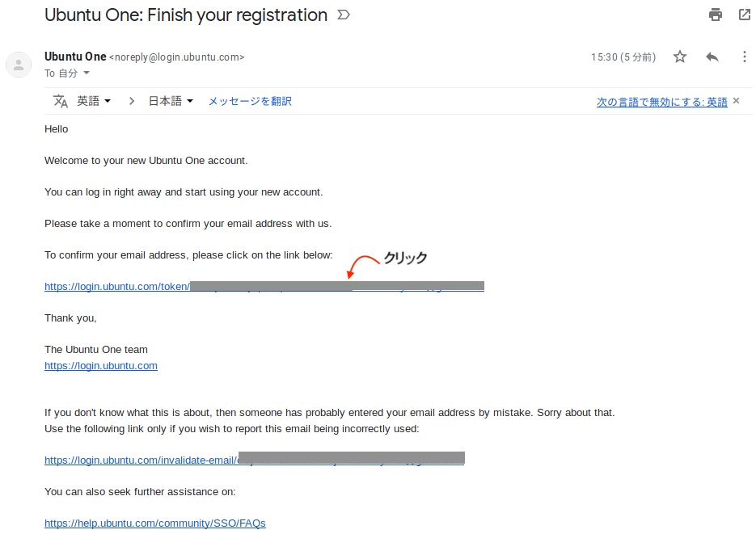Click the invalidate-email report link
The height and width of the screenshot is (534, 756).
pos(255,460)
